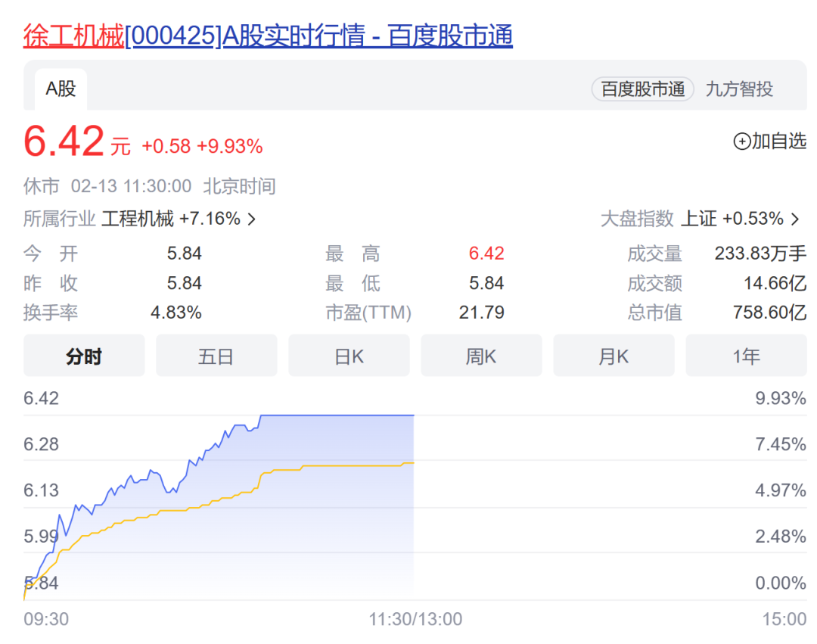Click the 7.45% percent axis label
This screenshot has height=644, width=817.
pos(781,444)
